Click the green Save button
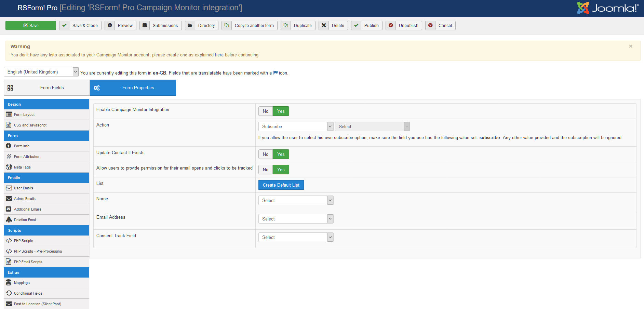644x309 pixels. click(x=31, y=25)
